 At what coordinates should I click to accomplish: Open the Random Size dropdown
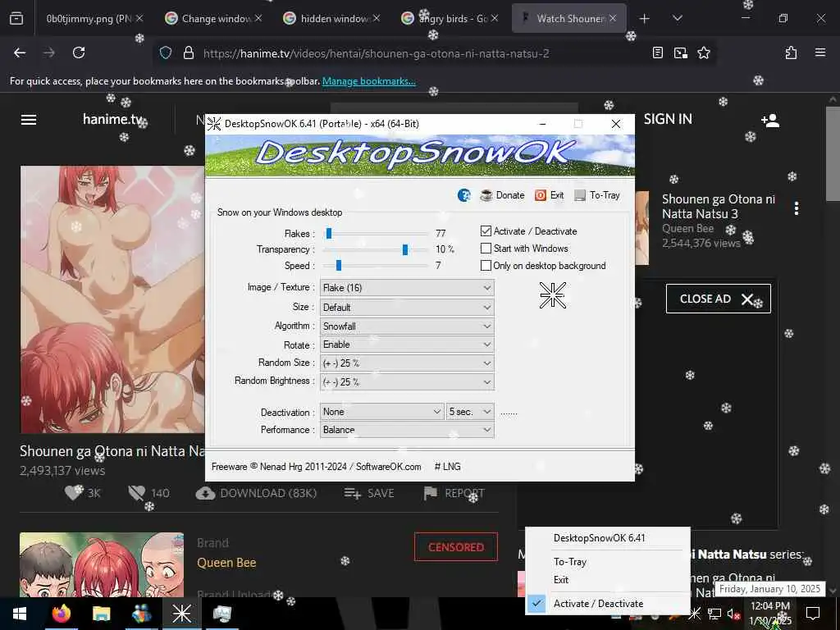[x=407, y=363]
